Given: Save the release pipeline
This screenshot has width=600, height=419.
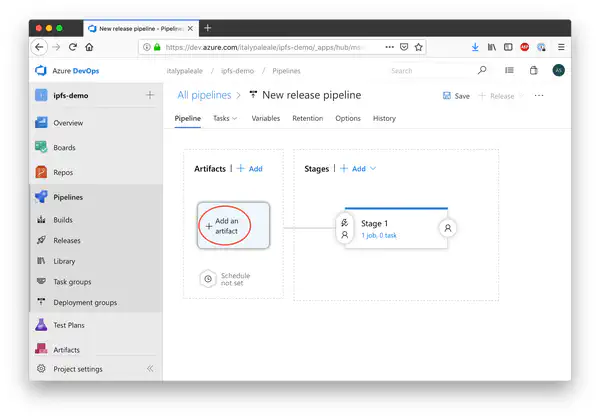Looking at the screenshot, I should pos(455,96).
